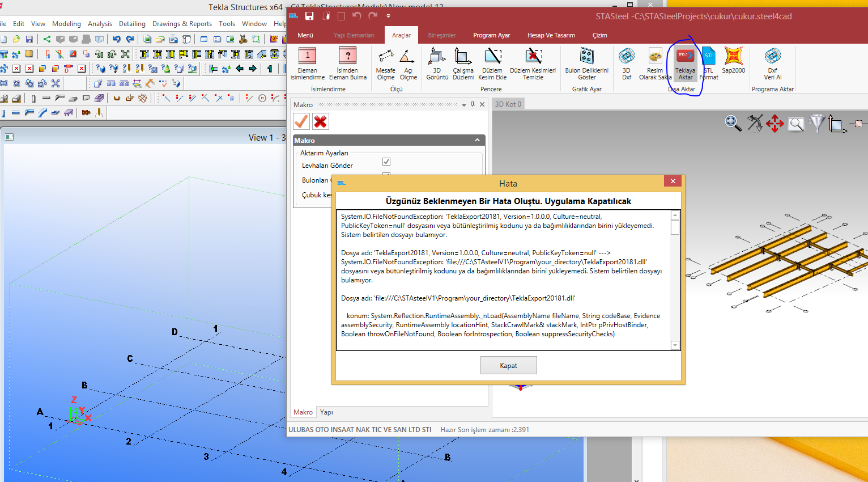
Task: Open the Hesap Ve Tasarım tab
Action: [551, 35]
